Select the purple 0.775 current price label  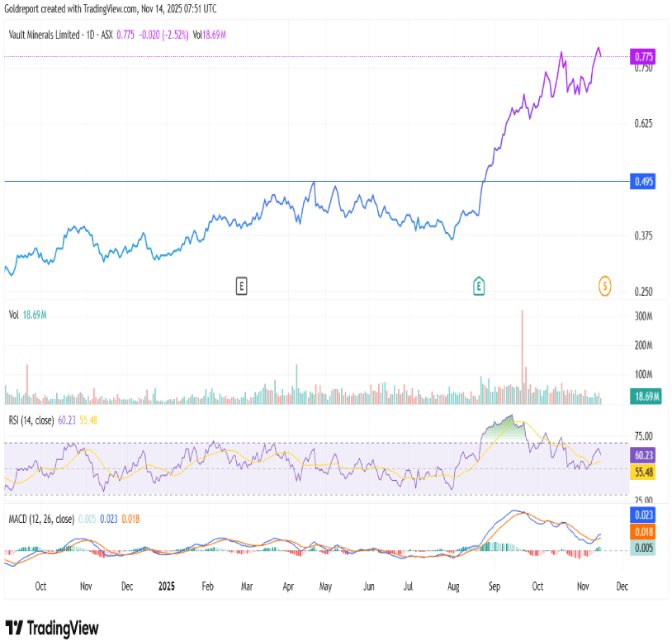644,56
